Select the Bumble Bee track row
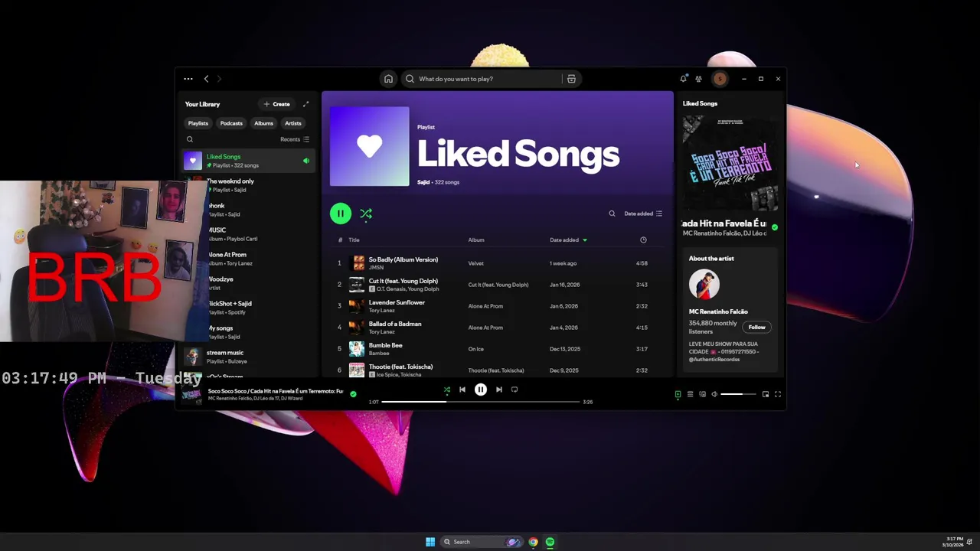980x551 pixels. click(x=498, y=349)
